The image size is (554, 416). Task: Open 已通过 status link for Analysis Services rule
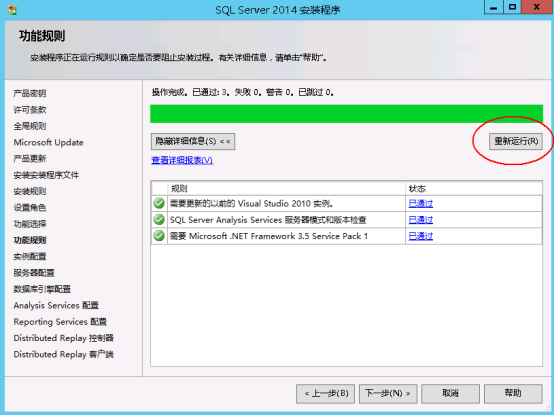click(420, 220)
